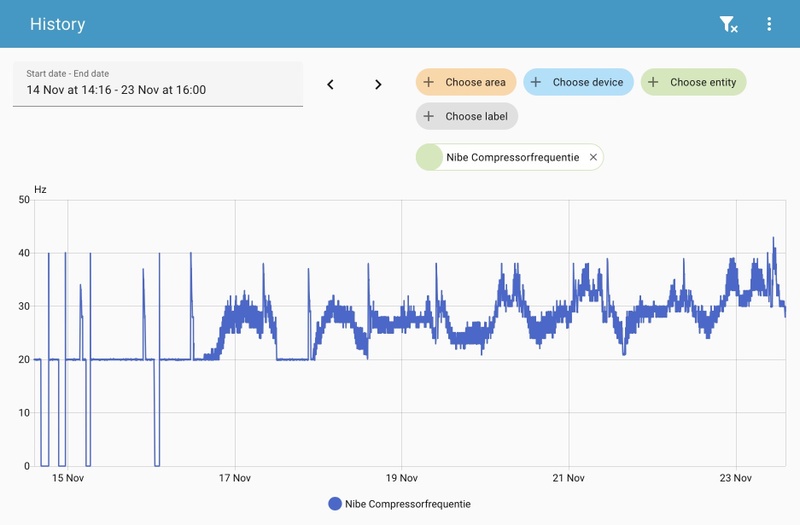
Task: Open the Choose device picker
Action: point(578,82)
